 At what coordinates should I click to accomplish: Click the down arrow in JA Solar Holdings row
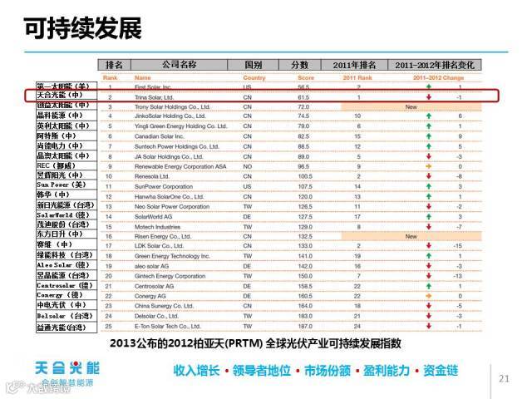[429, 156]
